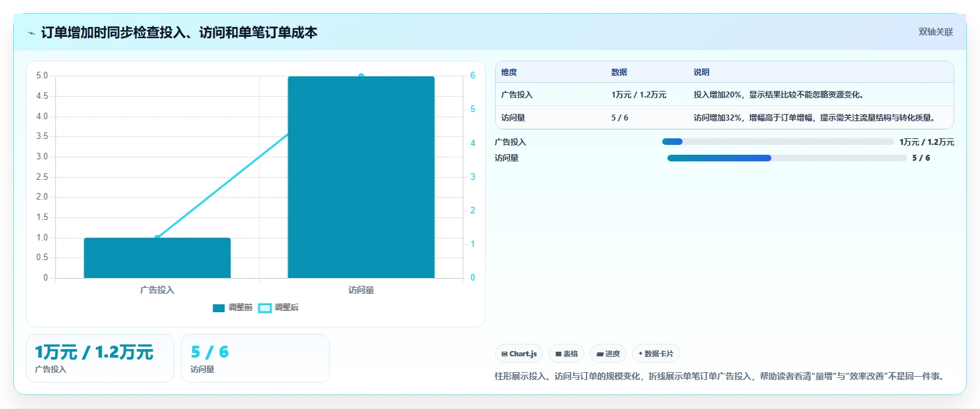This screenshot has height=409, width=980.
Task: Click the 5.0 tick on the left axis
Action: coord(42,76)
